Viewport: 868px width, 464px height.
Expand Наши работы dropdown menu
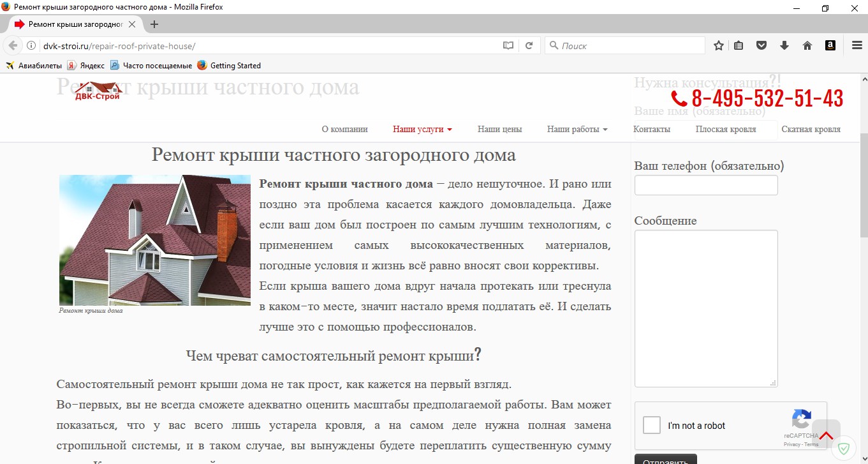tap(577, 129)
